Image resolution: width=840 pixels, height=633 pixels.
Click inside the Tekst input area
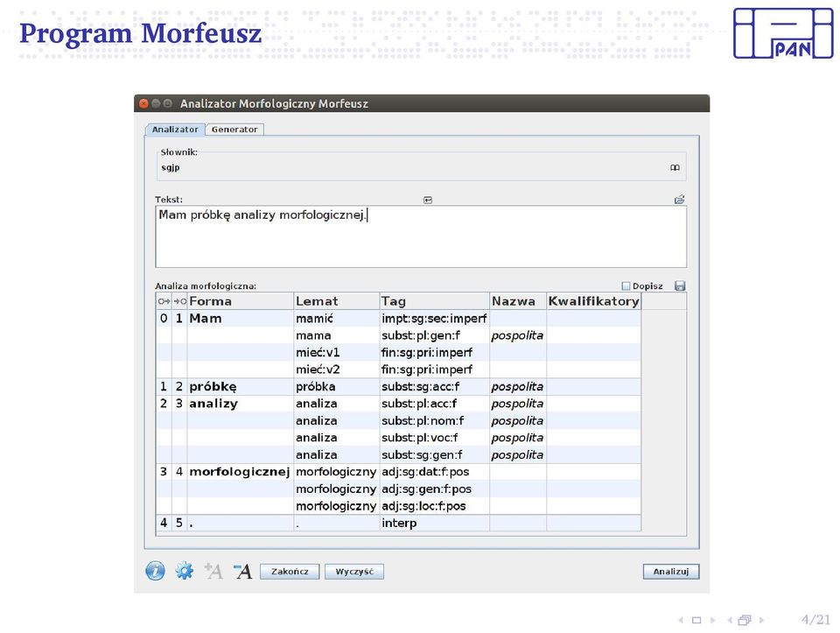[421, 236]
